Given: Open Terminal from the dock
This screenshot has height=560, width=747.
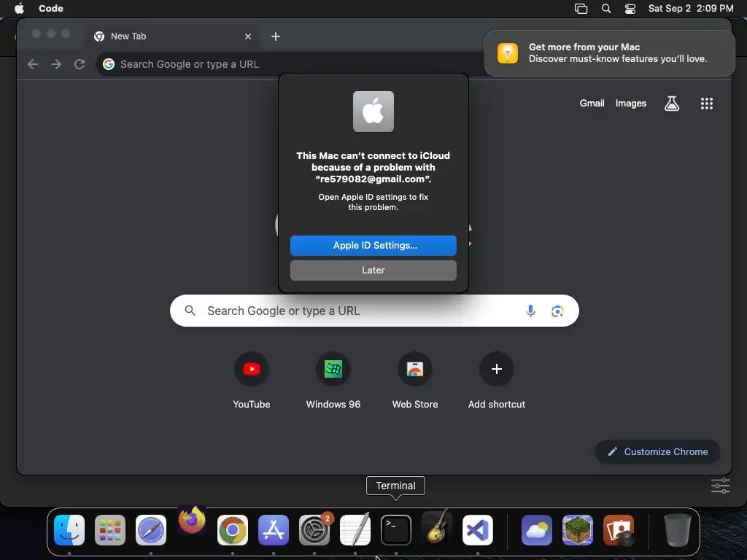Looking at the screenshot, I should click(x=396, y=530).
